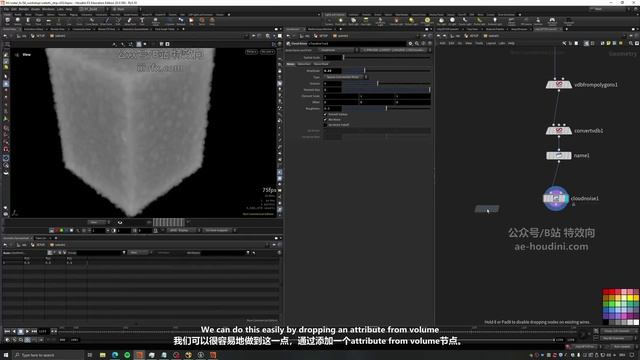
Task: Select the Helix shelf tool
Action: (212, 21)
